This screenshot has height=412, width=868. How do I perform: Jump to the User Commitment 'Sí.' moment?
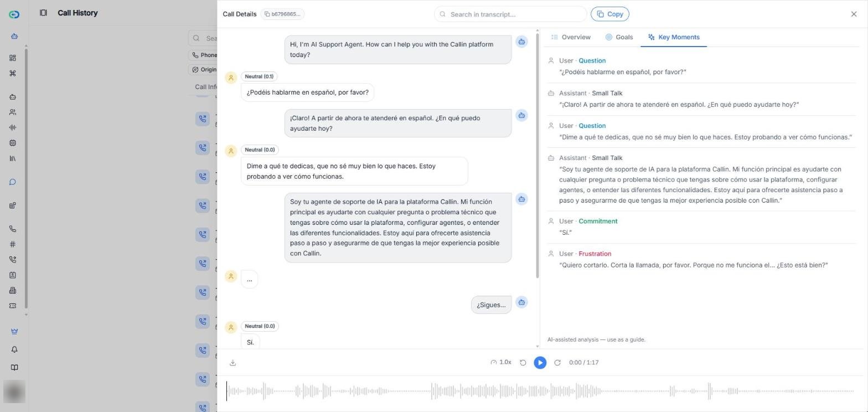[x=701, y=227]
